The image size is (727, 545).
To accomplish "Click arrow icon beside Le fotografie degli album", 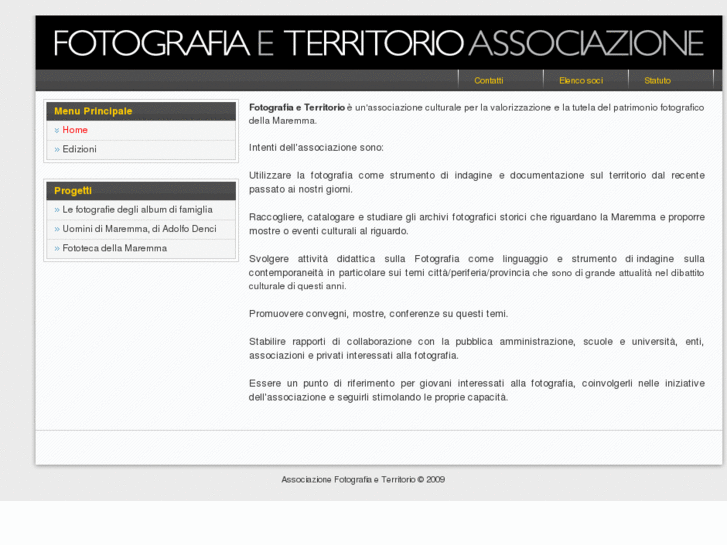I will (x=57, y=210).
